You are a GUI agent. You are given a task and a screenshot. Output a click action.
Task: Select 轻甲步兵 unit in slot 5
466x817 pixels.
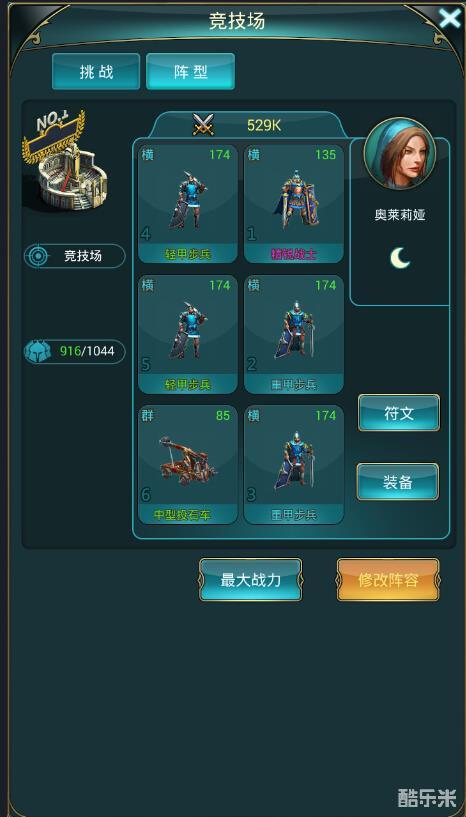point(188,335)
